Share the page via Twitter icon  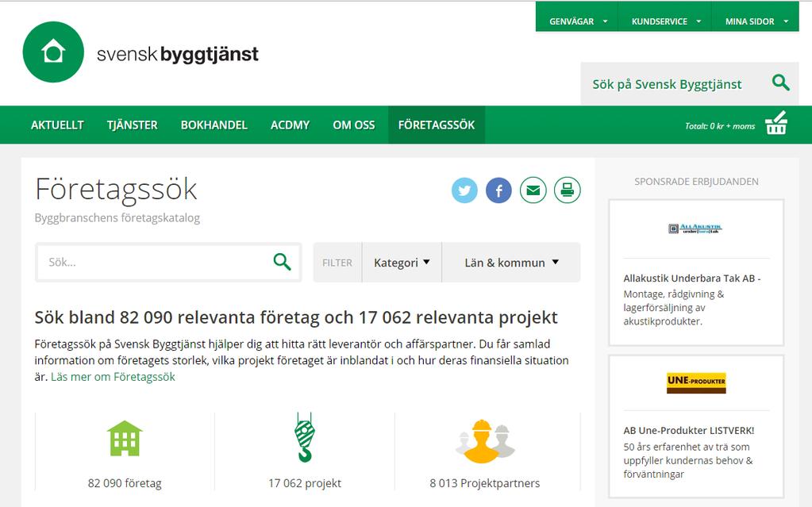pyautogui.click(x=464, y=190)
